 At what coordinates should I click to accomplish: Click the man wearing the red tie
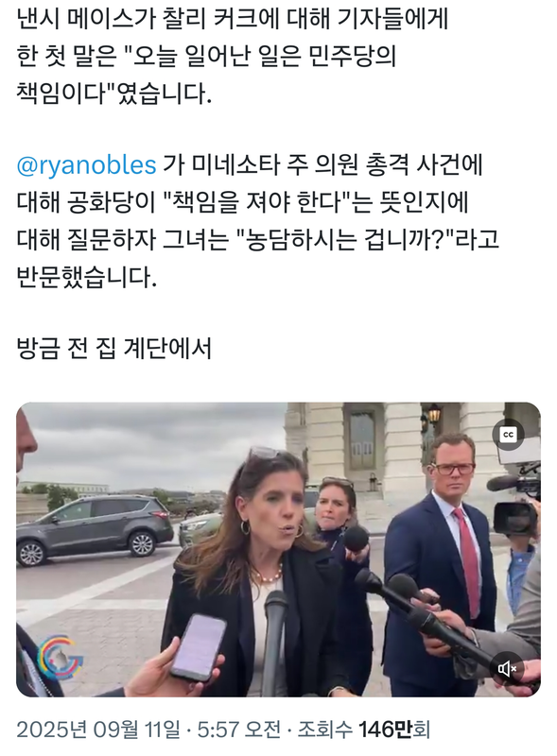click(440, 561)
